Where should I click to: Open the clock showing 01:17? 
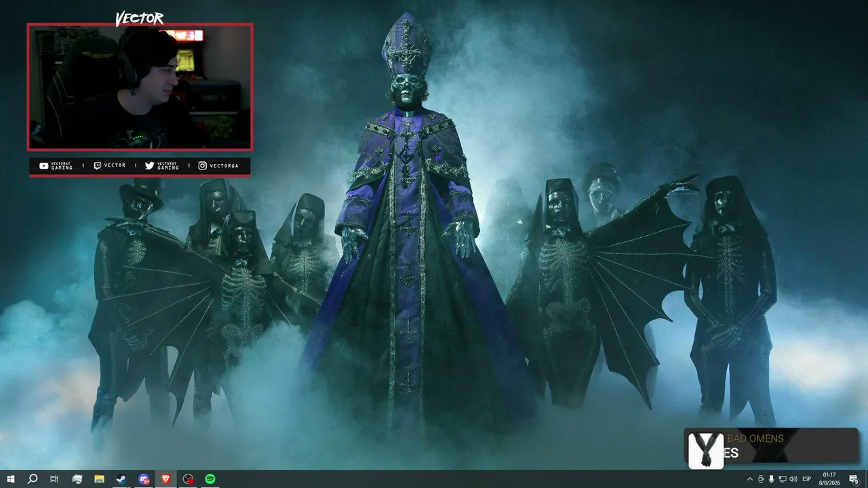(829, 479)
